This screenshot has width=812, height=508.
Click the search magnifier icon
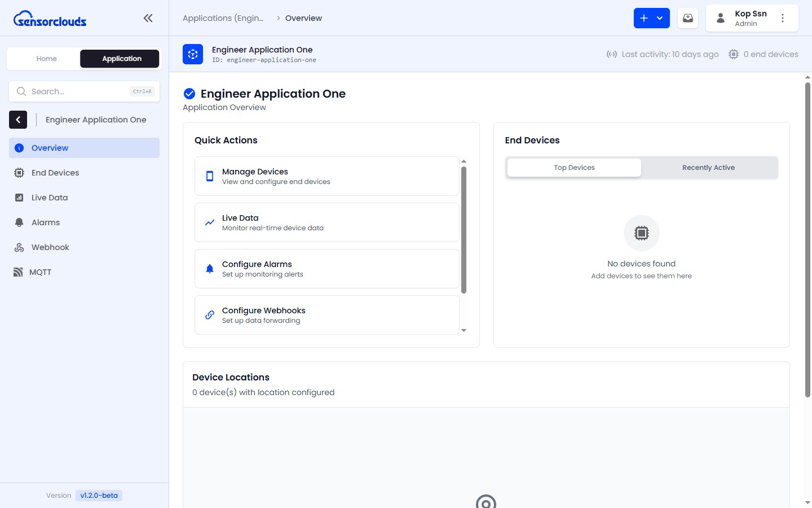click(21, 91)
